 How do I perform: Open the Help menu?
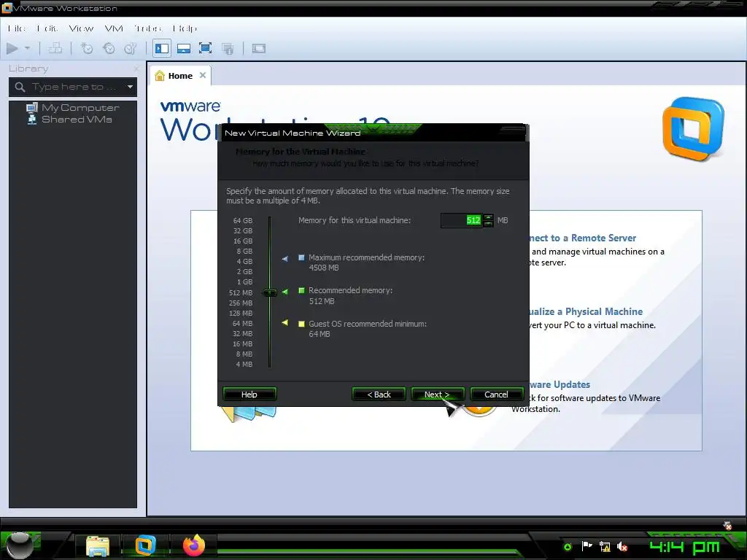click(x=185, y=28)
